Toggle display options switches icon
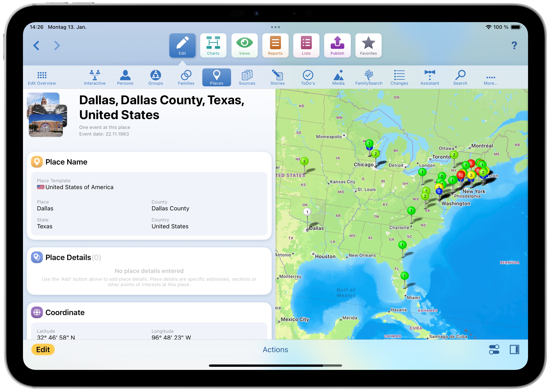The image size is (551, 392). 494,349
